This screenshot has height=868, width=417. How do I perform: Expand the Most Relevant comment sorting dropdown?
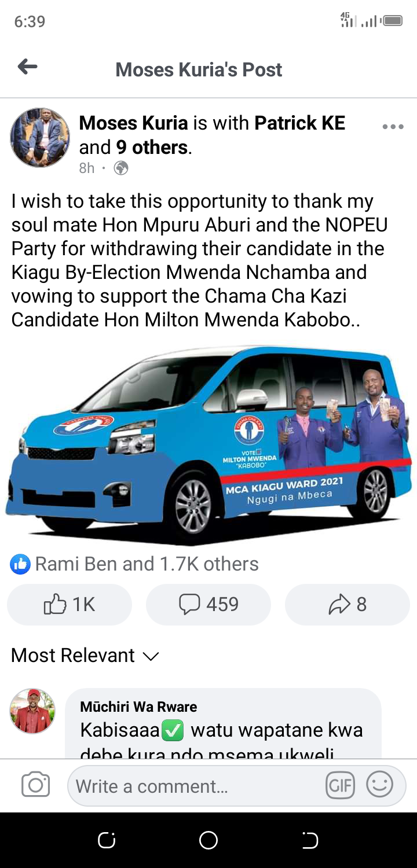[85, 656]
